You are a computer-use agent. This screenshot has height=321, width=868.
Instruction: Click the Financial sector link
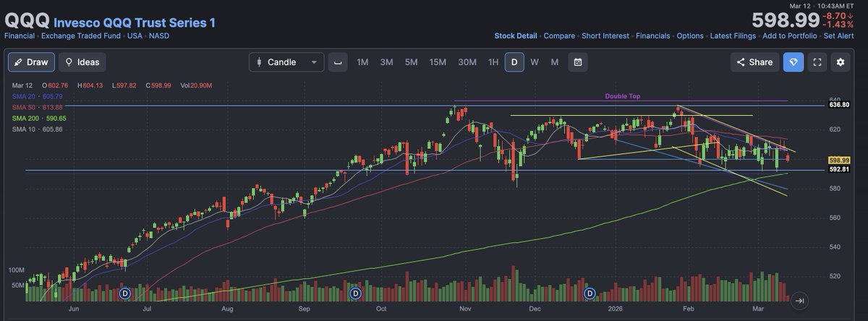(20, 35)
